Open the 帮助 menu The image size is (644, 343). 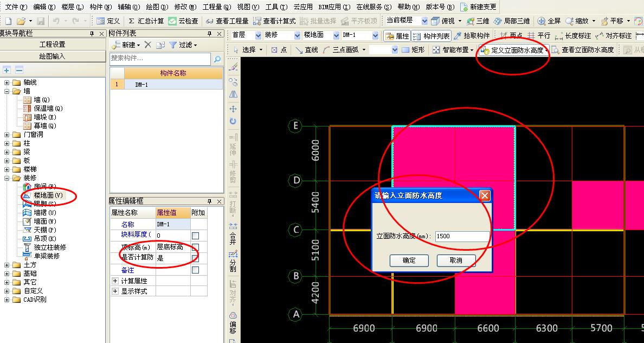pyautogui.click(x=409, y=7)
